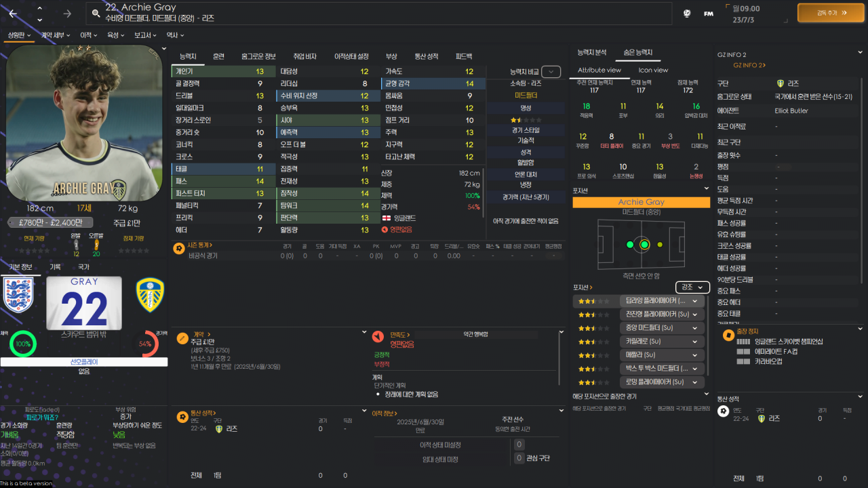Image resolution: width=868 pixels, height=488 pixels.
Task: Switch back to Attribute view
Action: coord(599,70)
